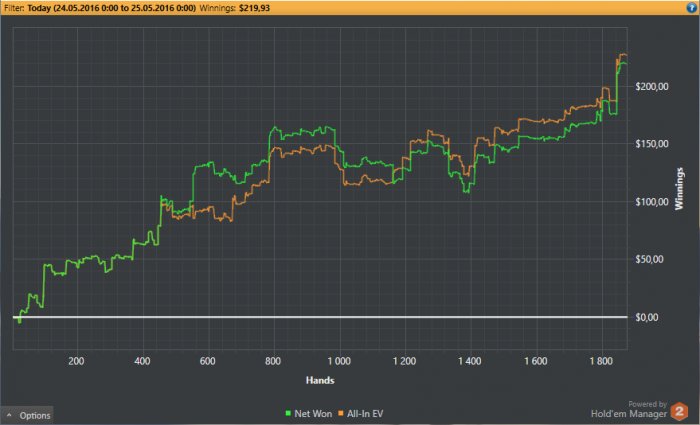This screenshot has width=700, height=425.
Task: Expand the Options panel
Action: 27,415
